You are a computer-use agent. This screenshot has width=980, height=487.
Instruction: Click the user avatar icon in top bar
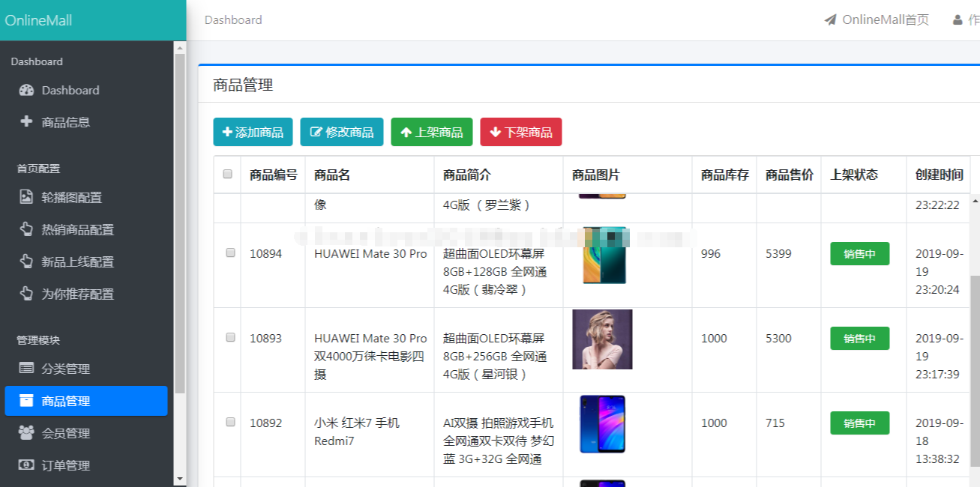click(958, 20)
